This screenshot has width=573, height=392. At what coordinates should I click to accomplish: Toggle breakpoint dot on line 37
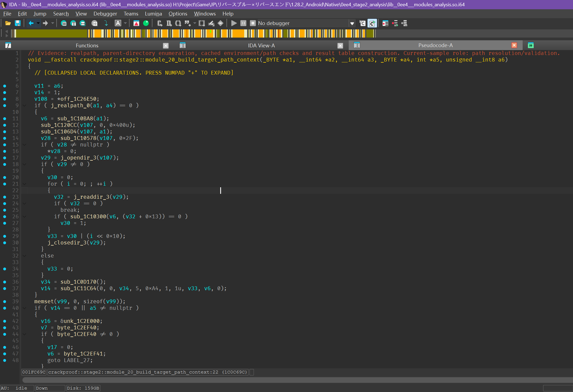pos(5,289)
